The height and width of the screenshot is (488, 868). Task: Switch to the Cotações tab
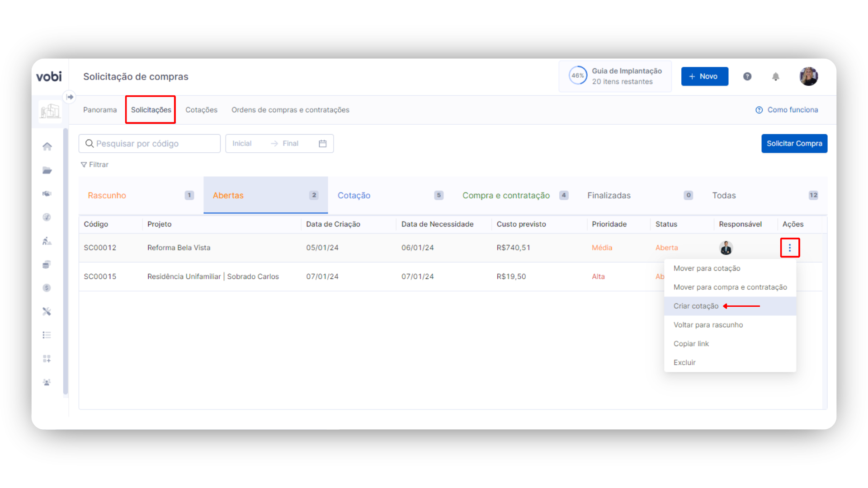[201, 110]
